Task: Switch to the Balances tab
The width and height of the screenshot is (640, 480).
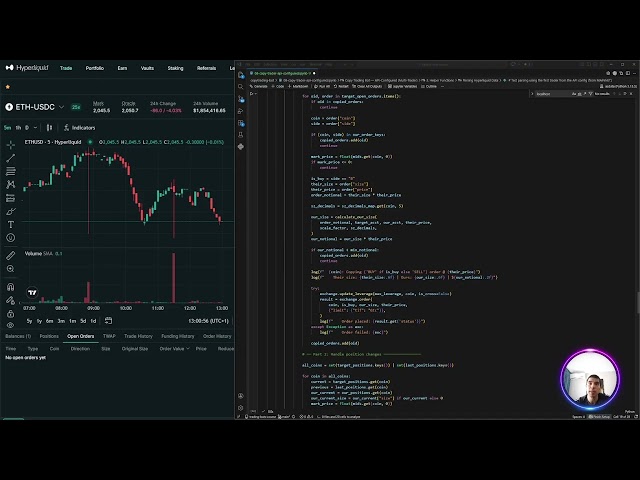Action: tap(18, 336)
